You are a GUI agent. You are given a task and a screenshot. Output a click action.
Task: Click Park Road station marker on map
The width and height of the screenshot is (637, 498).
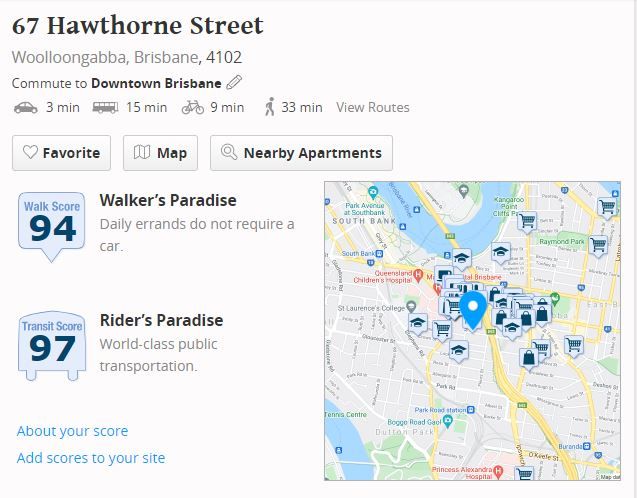(470, 410)
